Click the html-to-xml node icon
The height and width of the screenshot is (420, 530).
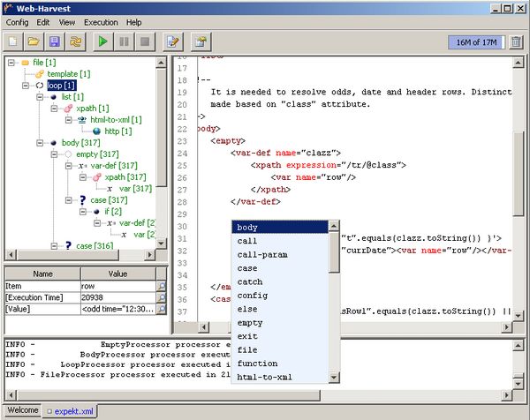coord(82,120)
